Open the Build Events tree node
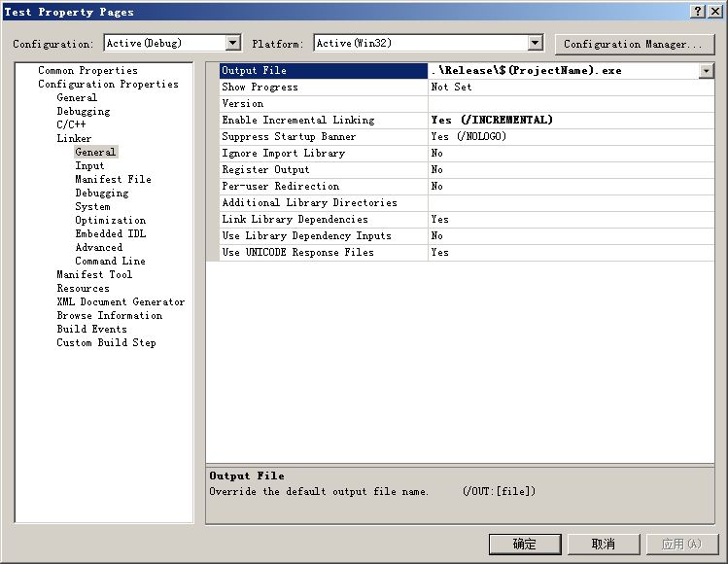 point(91,329)
